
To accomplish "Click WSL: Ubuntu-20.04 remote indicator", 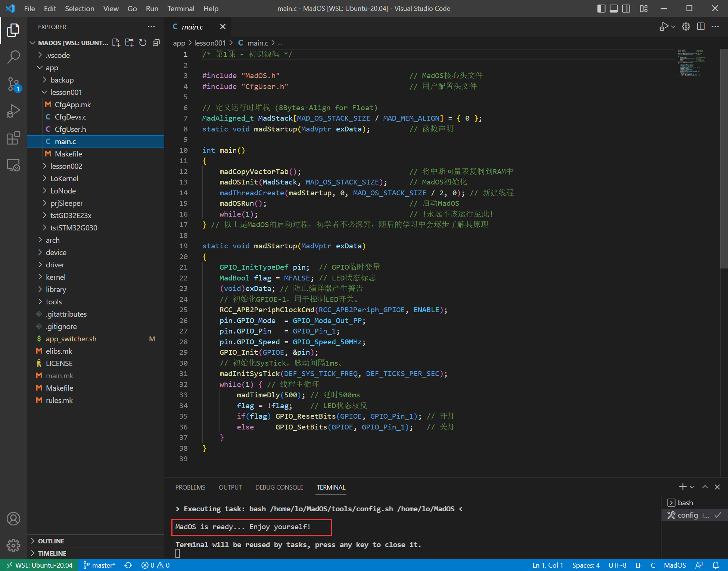I will pos(39,565).
